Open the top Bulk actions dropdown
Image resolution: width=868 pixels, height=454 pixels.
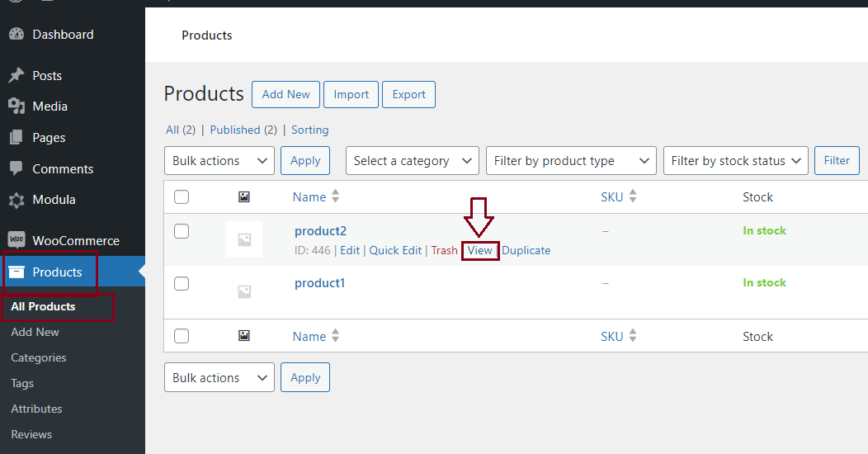coord(219,161)
